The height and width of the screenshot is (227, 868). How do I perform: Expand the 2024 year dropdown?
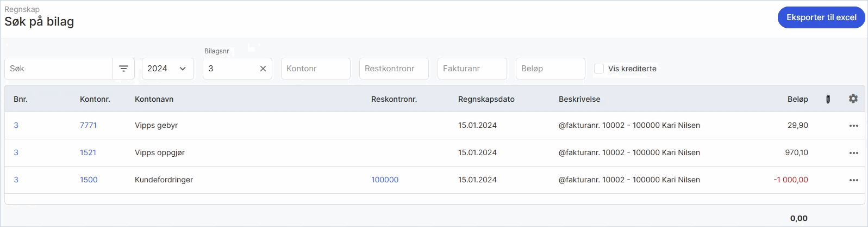coord(168,69)
